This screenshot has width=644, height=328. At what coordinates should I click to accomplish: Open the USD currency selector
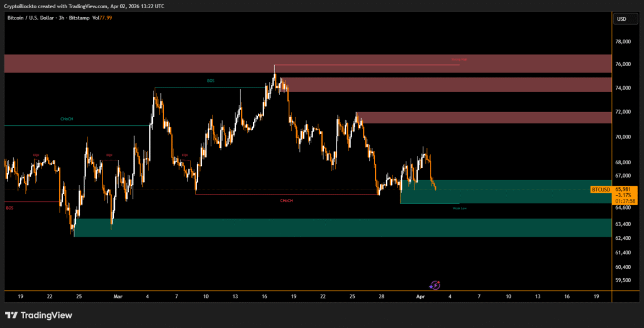[x=621, y=19]
